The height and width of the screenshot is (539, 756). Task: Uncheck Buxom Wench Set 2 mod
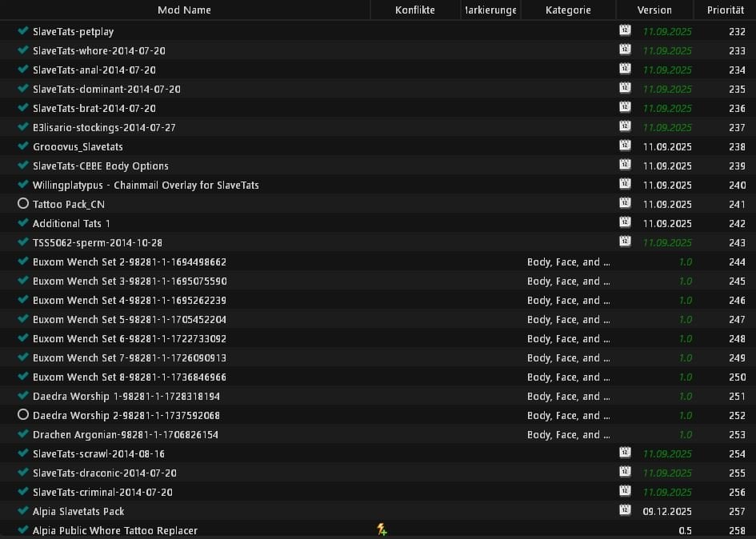22,262
